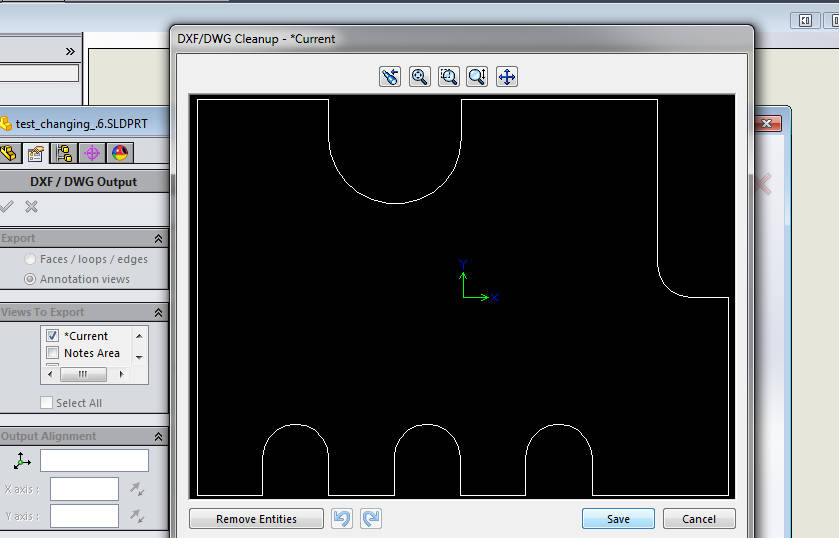Open the DimXpertManager tab
The height and width of the screenshot is (538, 839).
92,153
